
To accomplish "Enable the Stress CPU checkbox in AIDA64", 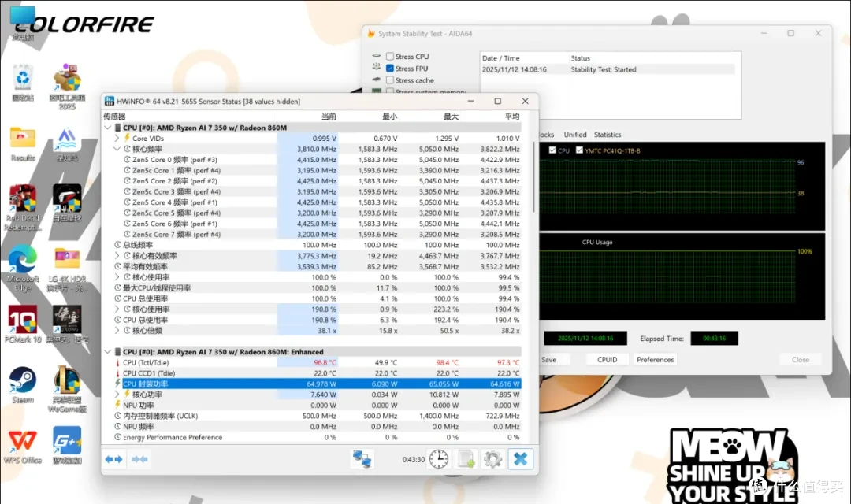I will pyautogui.click(x=390, y=57).
